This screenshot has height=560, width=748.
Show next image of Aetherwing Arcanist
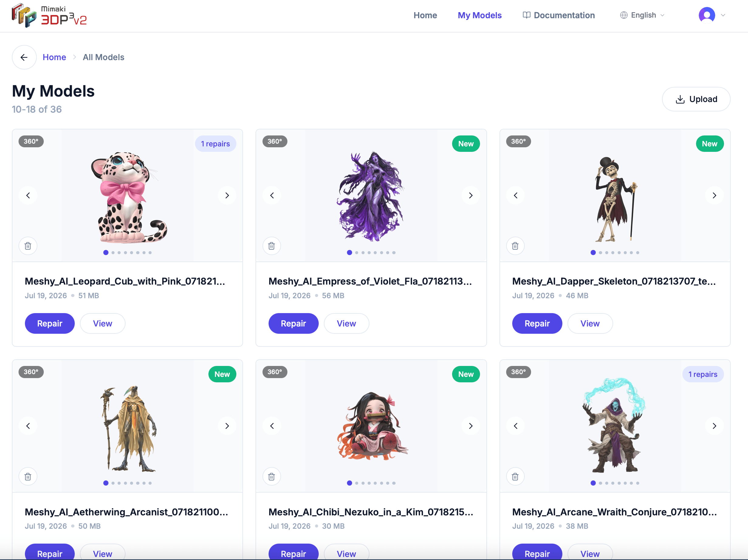pyautogui.click(x=227, y=426)
